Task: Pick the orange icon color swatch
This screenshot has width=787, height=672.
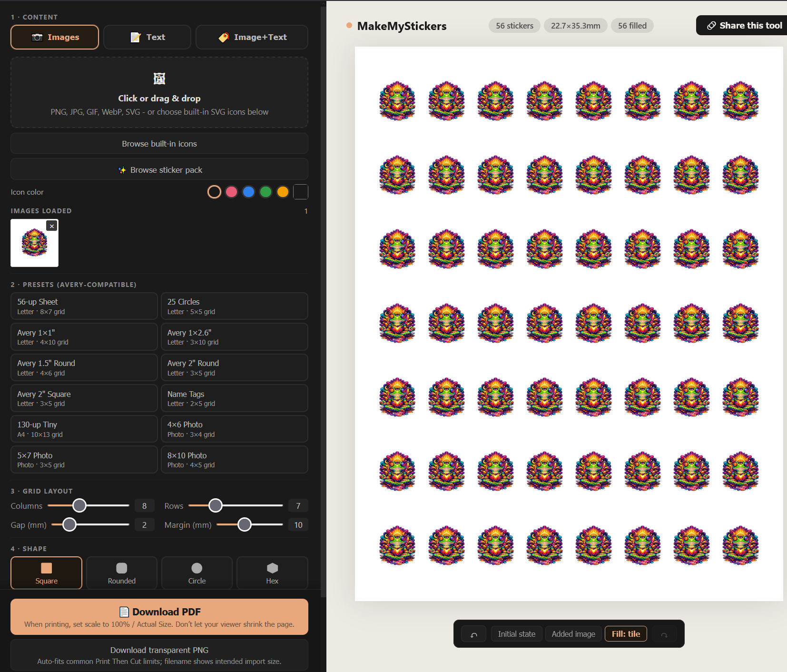Action: click(283, 192)
